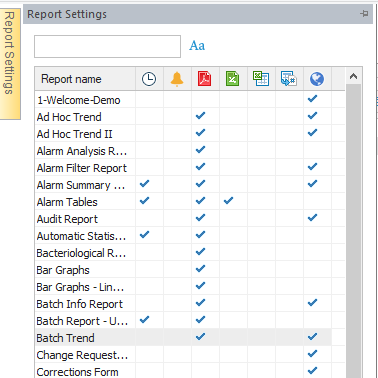Toggle web checkmark for Ad Hoc Trend II
This screenshot has height=378, width=378.
312,133
